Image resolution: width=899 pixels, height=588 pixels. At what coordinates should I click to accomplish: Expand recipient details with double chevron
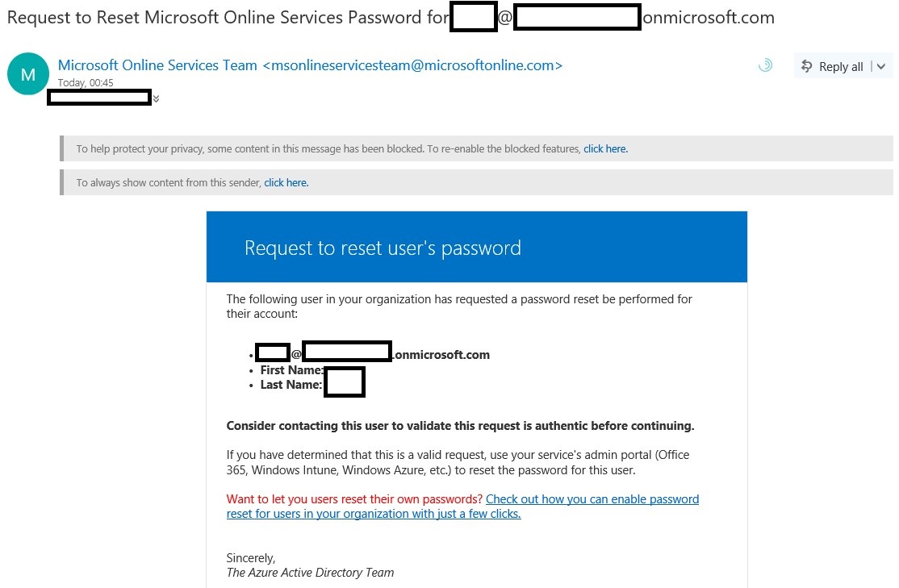click(x=156, y=98)
